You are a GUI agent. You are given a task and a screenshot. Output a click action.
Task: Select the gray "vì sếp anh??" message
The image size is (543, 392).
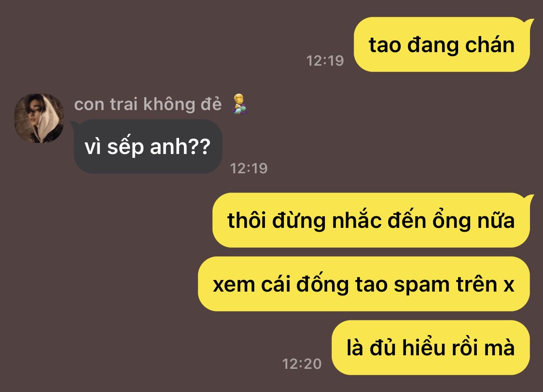(x=147, y=146)
